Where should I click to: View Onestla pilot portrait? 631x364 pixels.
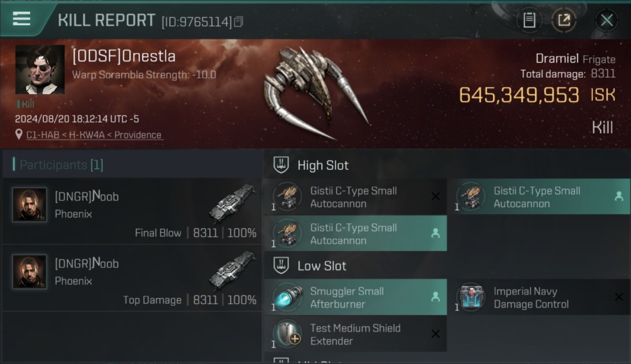tap(40, 69)
